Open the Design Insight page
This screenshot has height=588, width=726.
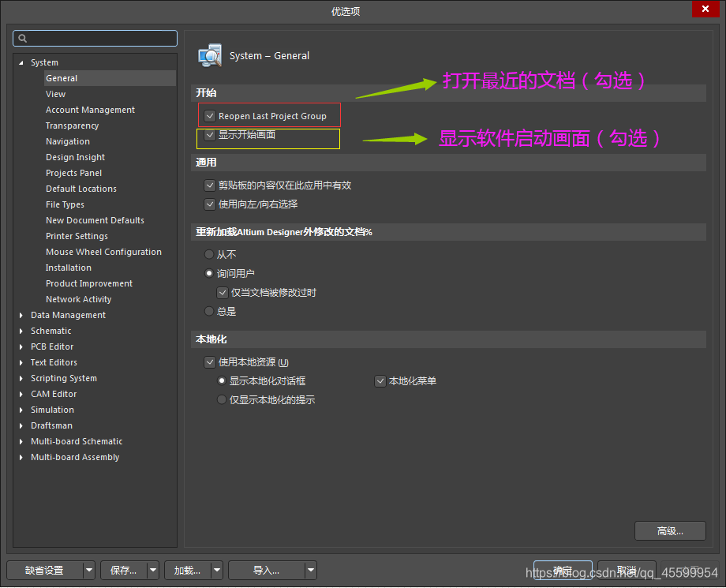click(x=76, y=157)
